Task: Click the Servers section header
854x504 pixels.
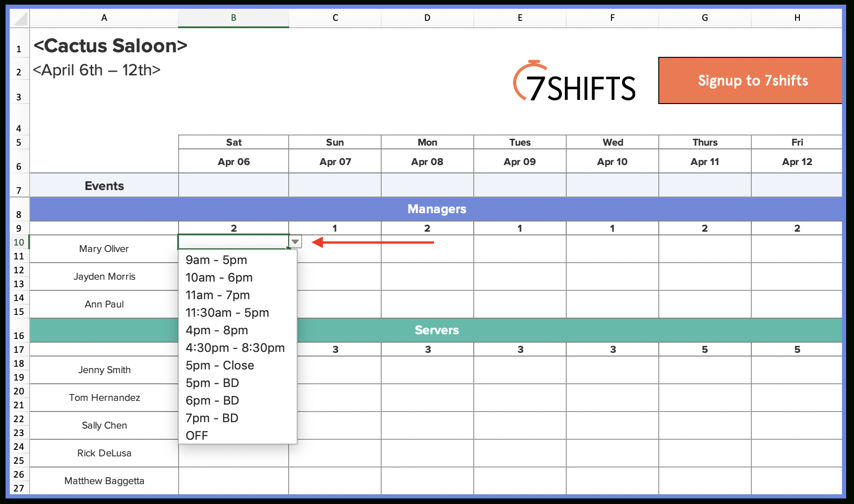Action: (x=436, y=330)
